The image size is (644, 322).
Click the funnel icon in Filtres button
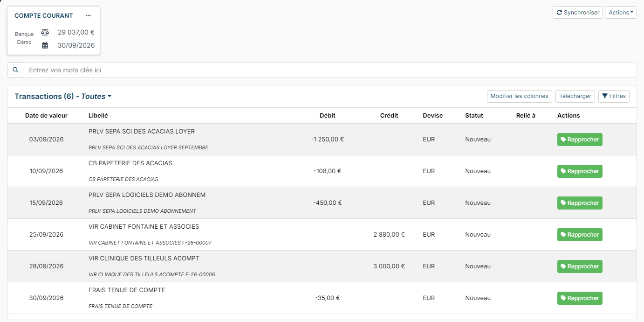coord(605,96)
